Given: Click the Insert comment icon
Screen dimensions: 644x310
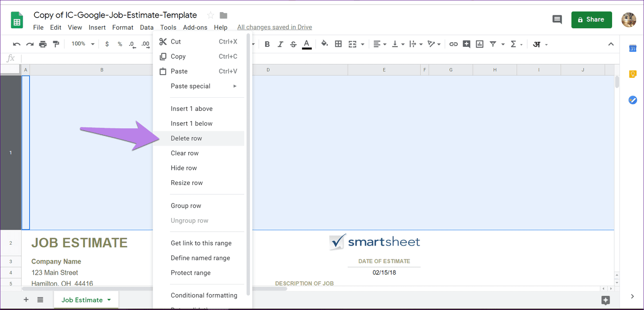Looking at the screenshot, I should tap(466, 44).
